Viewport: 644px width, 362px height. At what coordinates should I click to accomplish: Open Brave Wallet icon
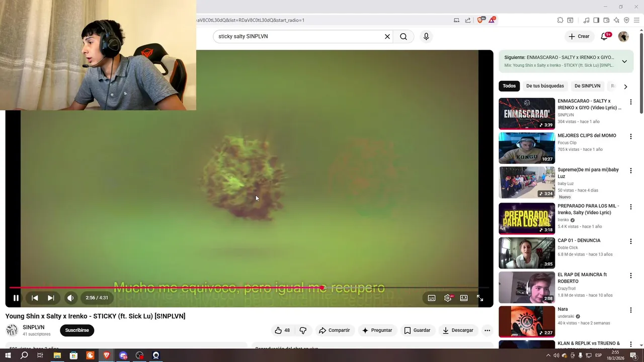[x=606, y=20]
